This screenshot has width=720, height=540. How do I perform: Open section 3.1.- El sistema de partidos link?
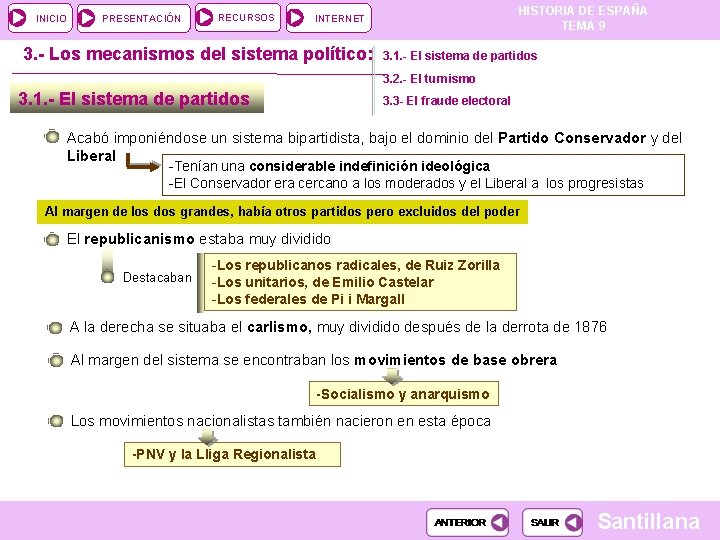pos(460,56)
